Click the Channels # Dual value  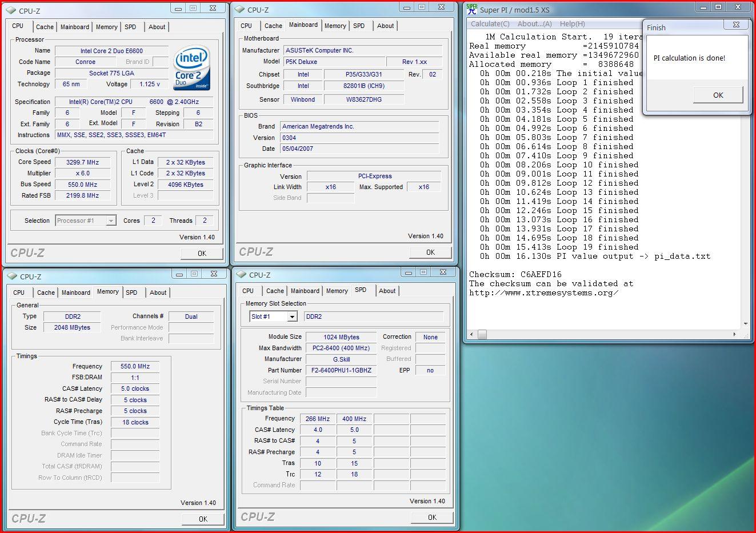(x=191, y=316)
